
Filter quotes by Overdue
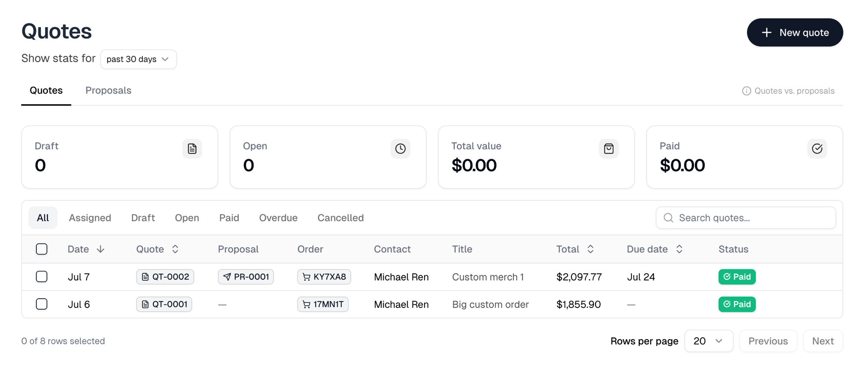pyautogui.click(x=278, y=218)
